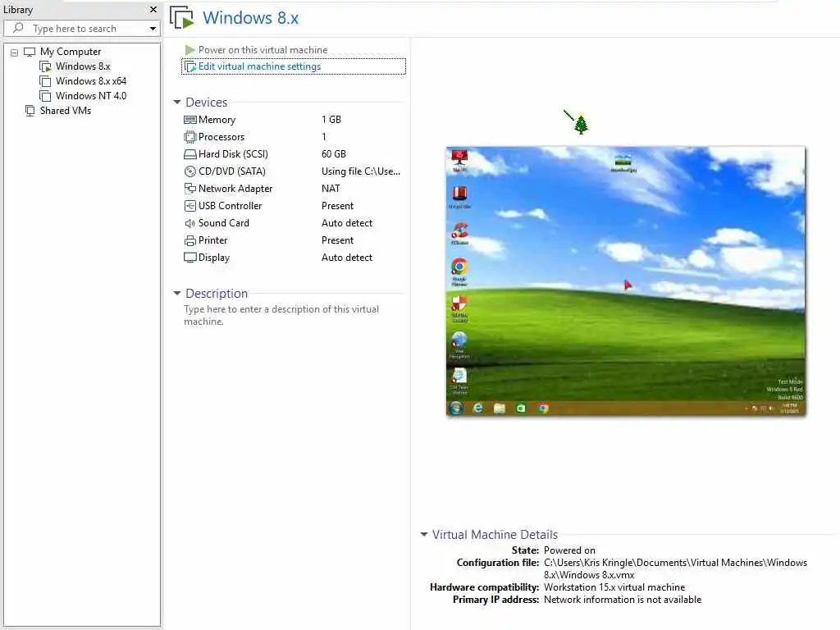Click Power on this virtual machine
The width and height of the screenshot is (840, 630).
(262, 50)
